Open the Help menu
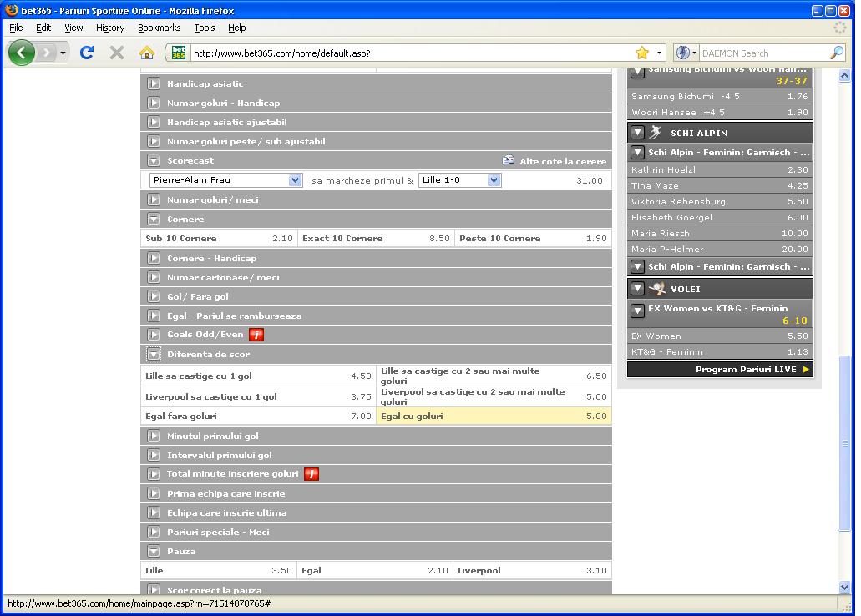Image resolution: width=861 pixels, height=616 pixels. (x=237, y=28)
